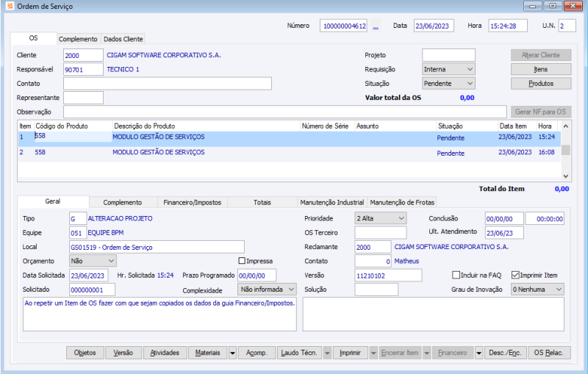This screenshot has width=588, height=374.
Task: Open the arrow menu next to Materiais
Action: 232,353
